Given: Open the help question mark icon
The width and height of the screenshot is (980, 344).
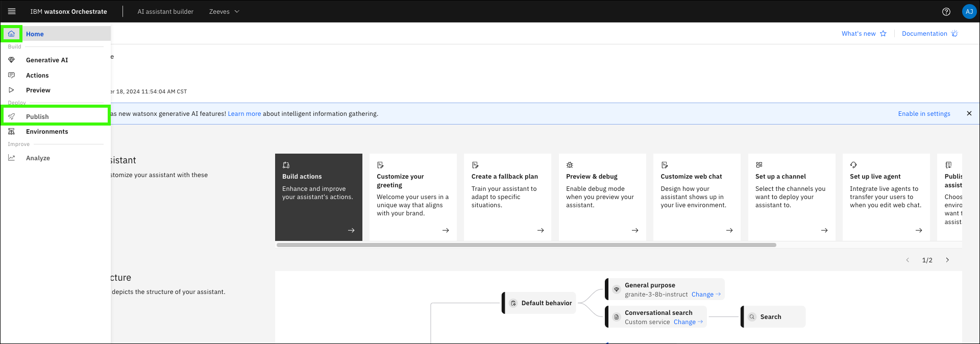Looking at the screenshot, I should (946, 11).
